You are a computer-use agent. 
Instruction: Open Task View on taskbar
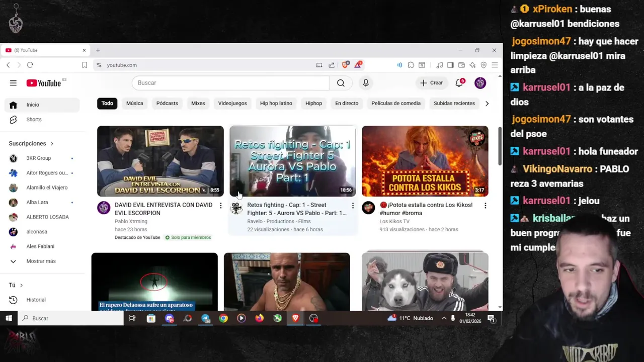point(132,318)
